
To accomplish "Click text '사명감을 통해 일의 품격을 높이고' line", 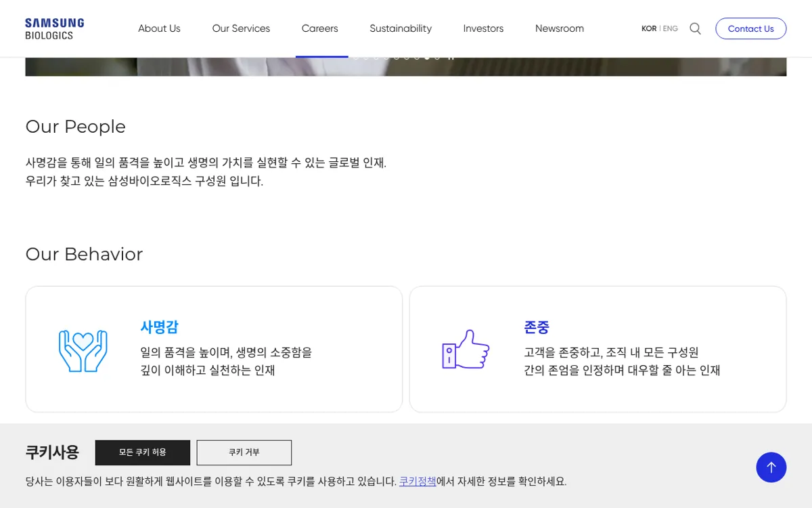I will [x=206, y=163].
